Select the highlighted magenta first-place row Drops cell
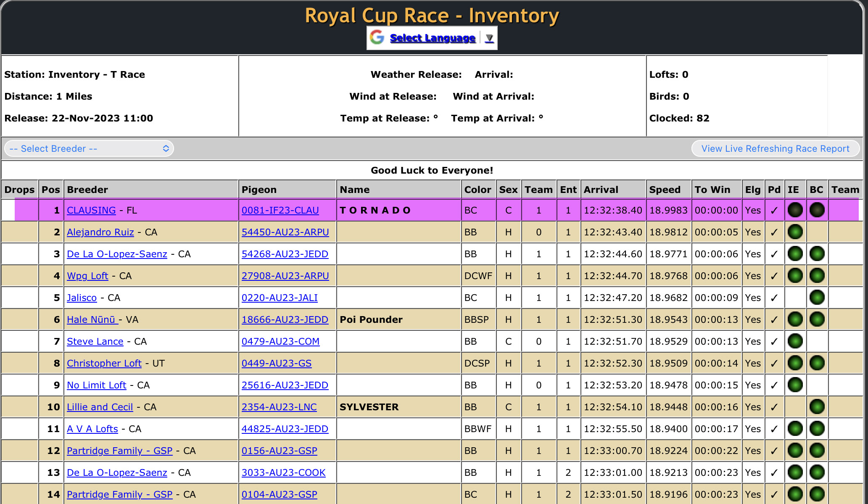This screenshot has width=868, height=504. pyautogui.click(x=26, y=210)
